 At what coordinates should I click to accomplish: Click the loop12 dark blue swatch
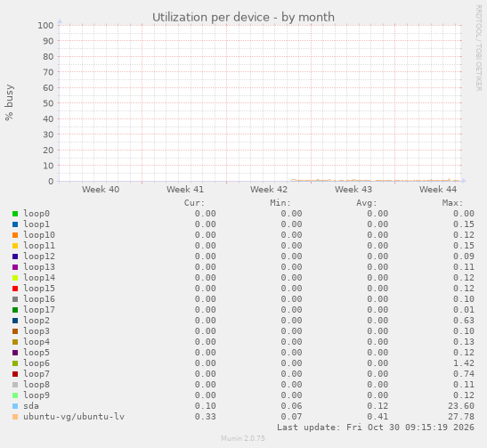15,257
